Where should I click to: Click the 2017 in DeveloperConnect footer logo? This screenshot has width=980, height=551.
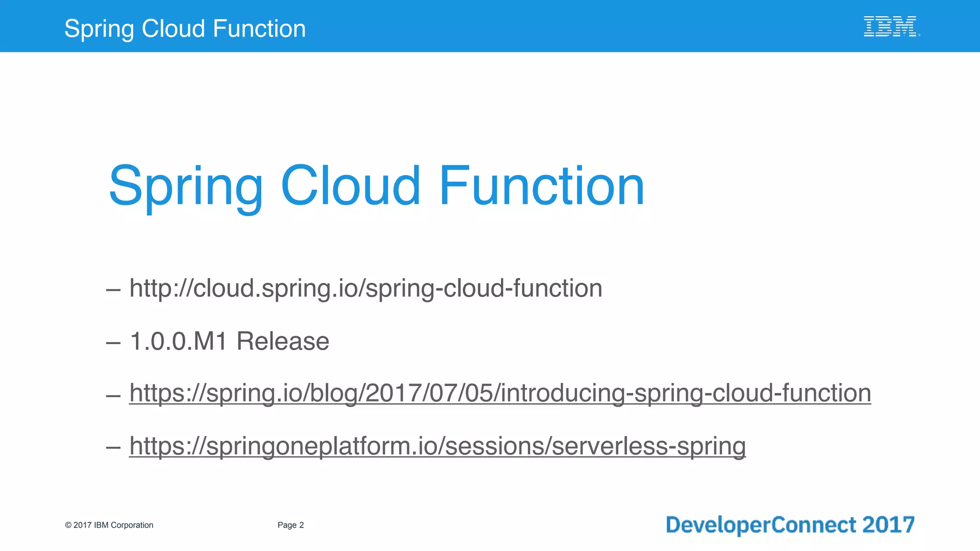coord(888,525)
